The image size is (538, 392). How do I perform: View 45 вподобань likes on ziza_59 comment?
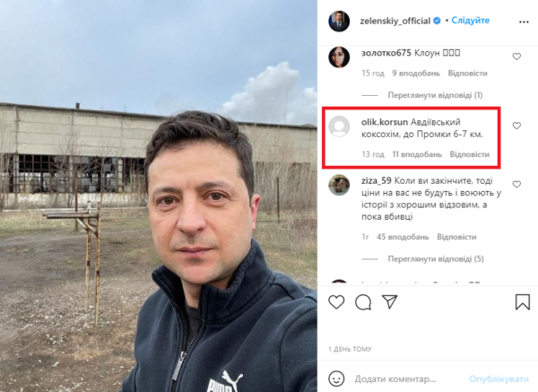click(x=403, y=237)
